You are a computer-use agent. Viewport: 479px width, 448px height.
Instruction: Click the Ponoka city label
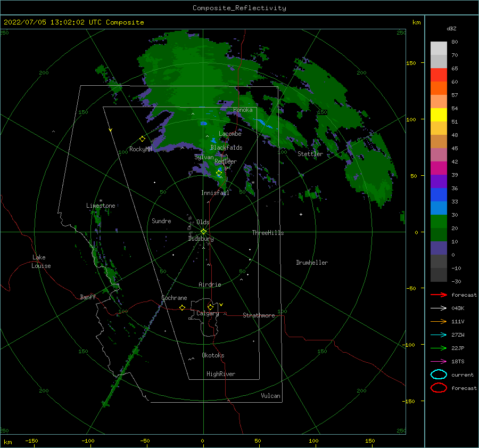coord(243,110)
